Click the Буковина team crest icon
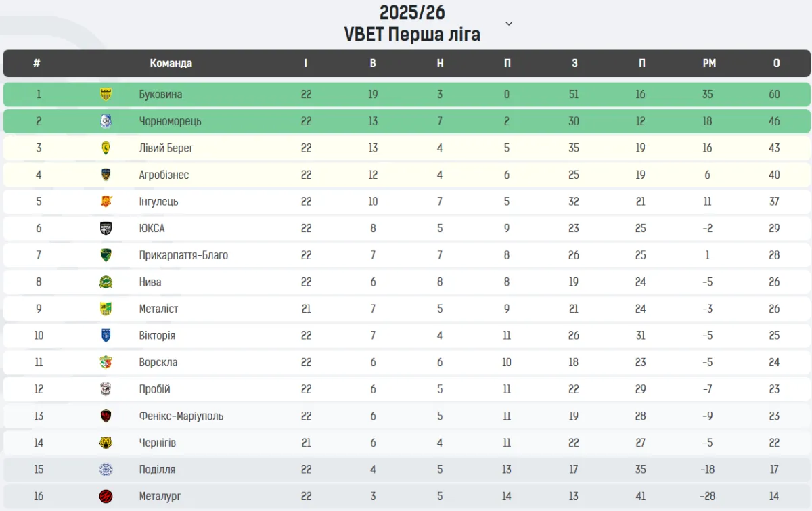The width and height of the screenshot is (812, 511). coord(106,94)
